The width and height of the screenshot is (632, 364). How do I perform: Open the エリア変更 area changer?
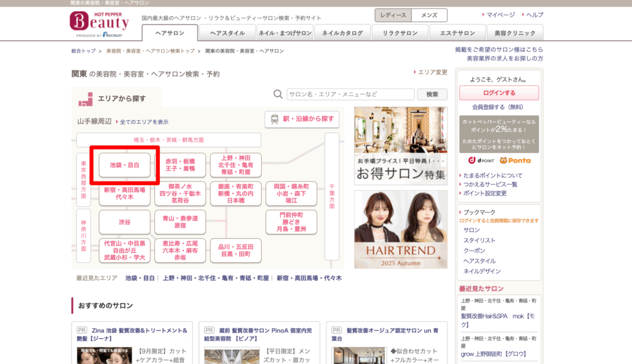pos(431,73)
